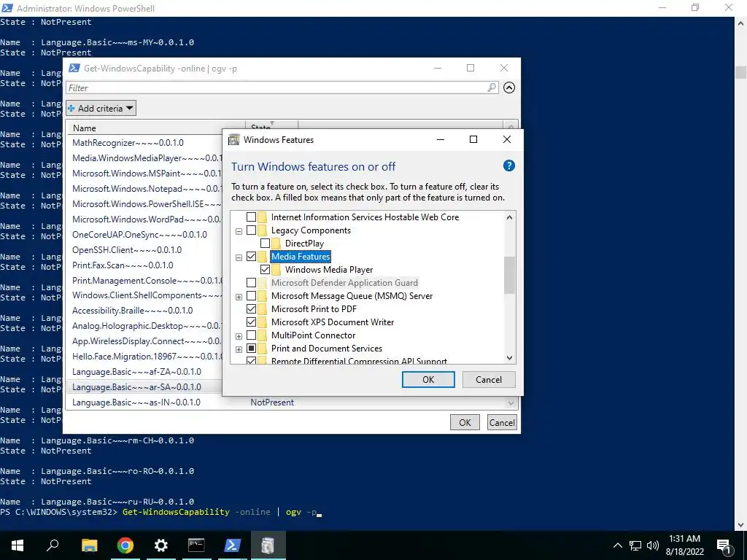The width and height of the screenshot is (747, 560).
Task: Expand the MultiPoint Connector node
Action: pos(239,336)
